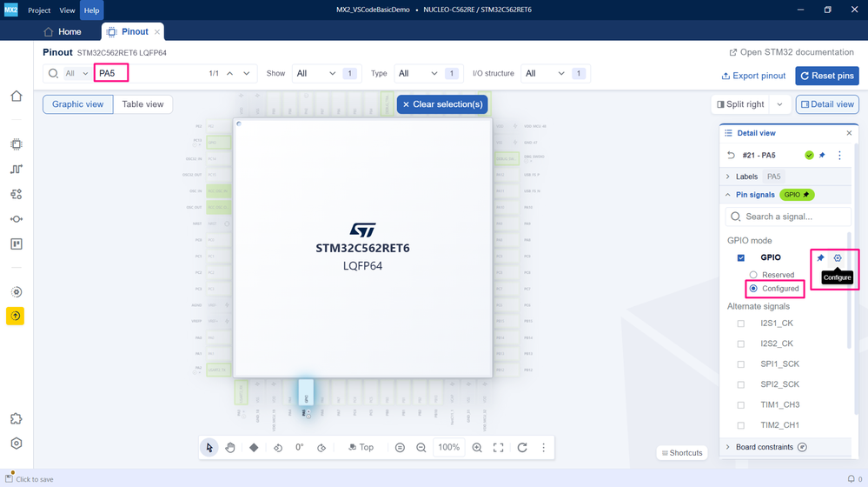This screenshot has height=487, width=868.
Task: Click the undo arrow next to #21 - PA5
Action: point(732,155)
